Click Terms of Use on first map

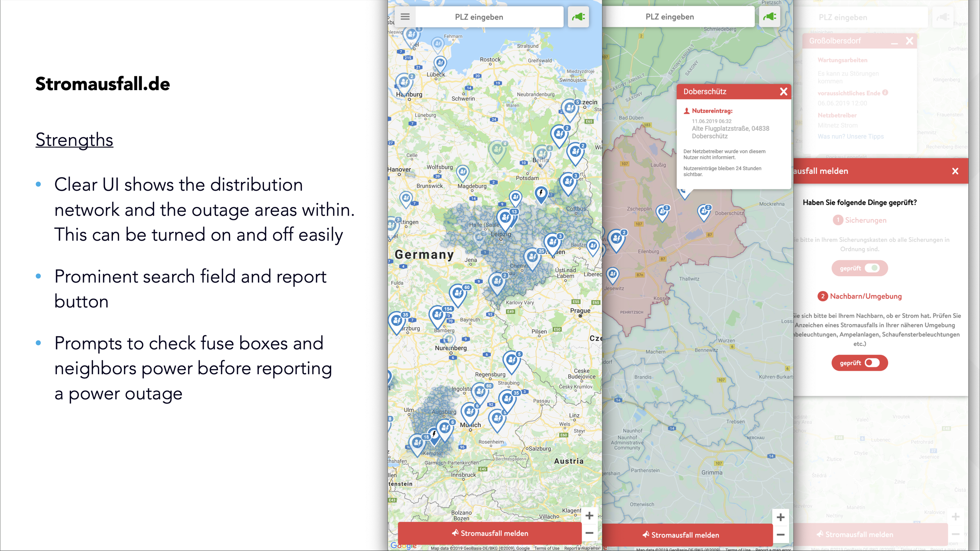click(x=546, y=548)
